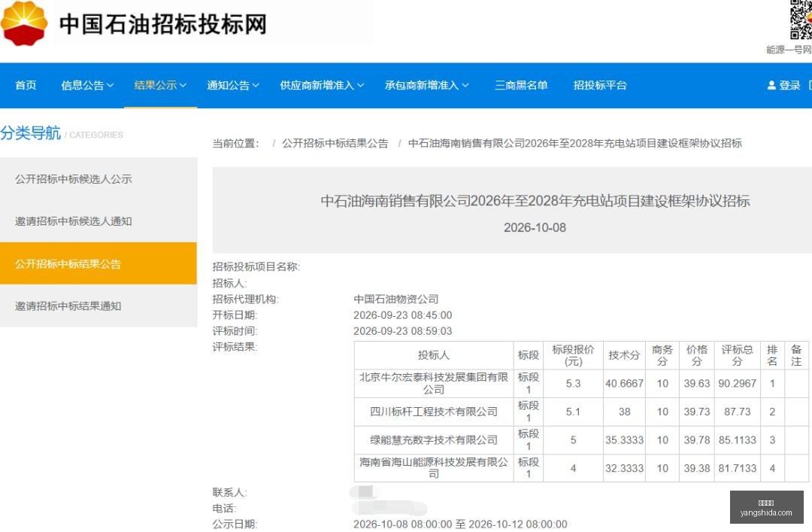This screenshot has height=532, width=812.
Task: Click agency name 中国石油物资公司
Action: pos(396,299)
